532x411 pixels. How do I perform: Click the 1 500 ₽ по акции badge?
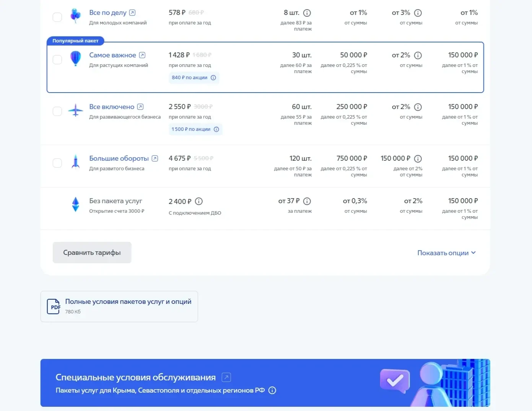tap(195, 129)
